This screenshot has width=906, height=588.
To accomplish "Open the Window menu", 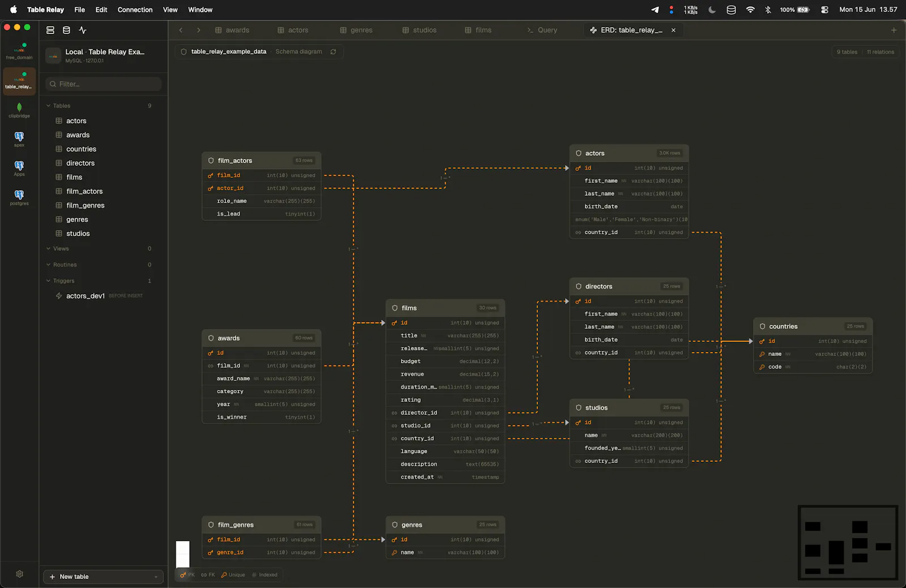I will click(200, 10).
